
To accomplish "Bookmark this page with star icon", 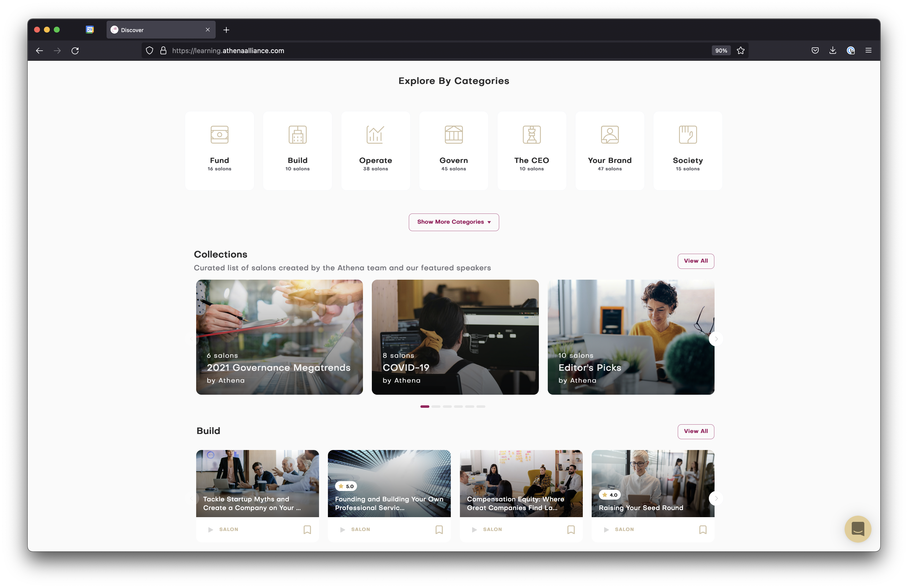I will tap(740, 50).
